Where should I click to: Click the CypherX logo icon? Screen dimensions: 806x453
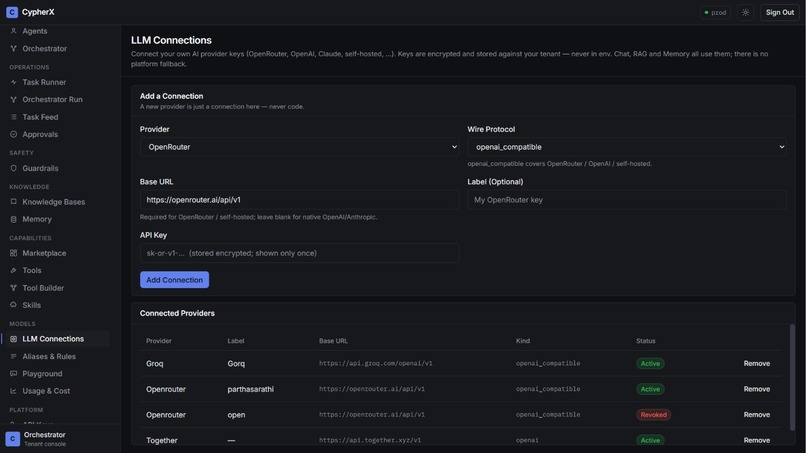pyautogui.click(x=12, y=12)
